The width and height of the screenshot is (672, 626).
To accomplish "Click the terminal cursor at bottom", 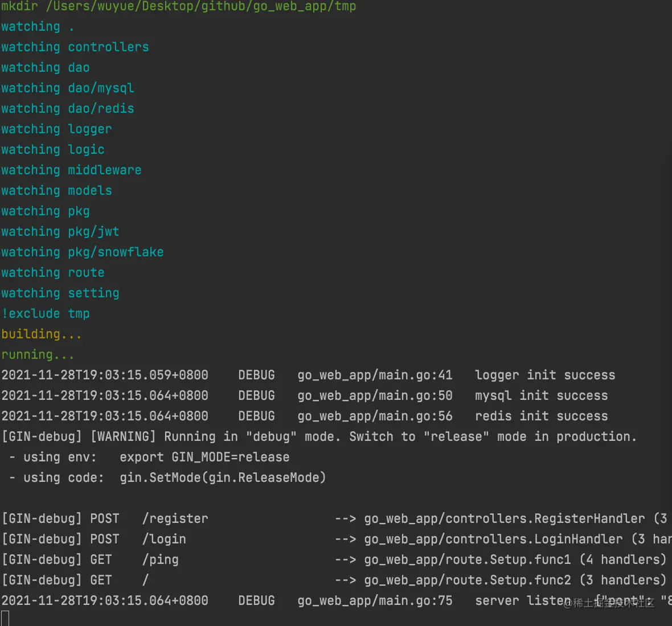I will click(x=5, y=619).
